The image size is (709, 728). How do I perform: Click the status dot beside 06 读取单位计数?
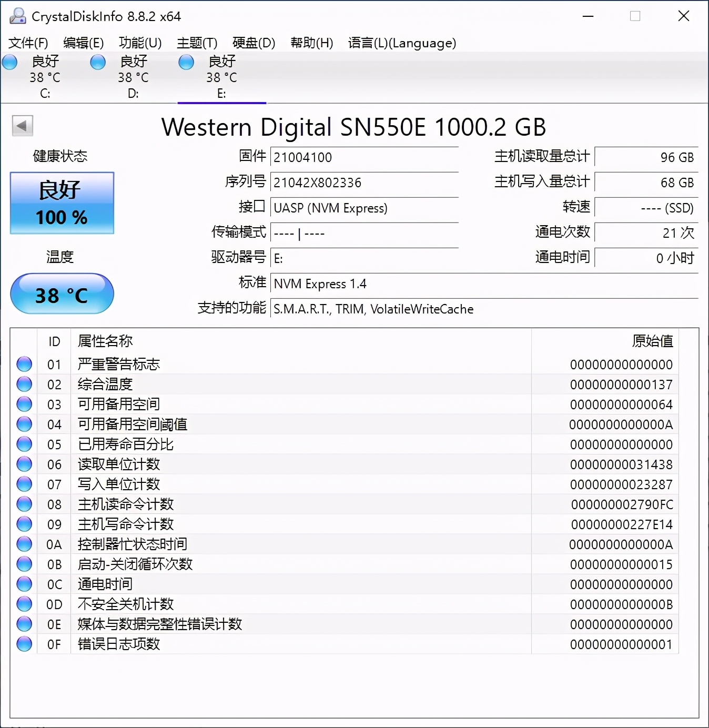[24, 463]
